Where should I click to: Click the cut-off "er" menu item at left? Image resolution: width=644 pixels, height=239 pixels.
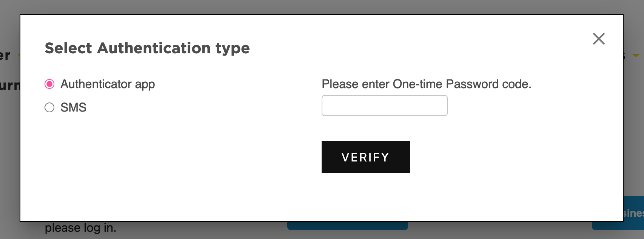pos(5,56)
